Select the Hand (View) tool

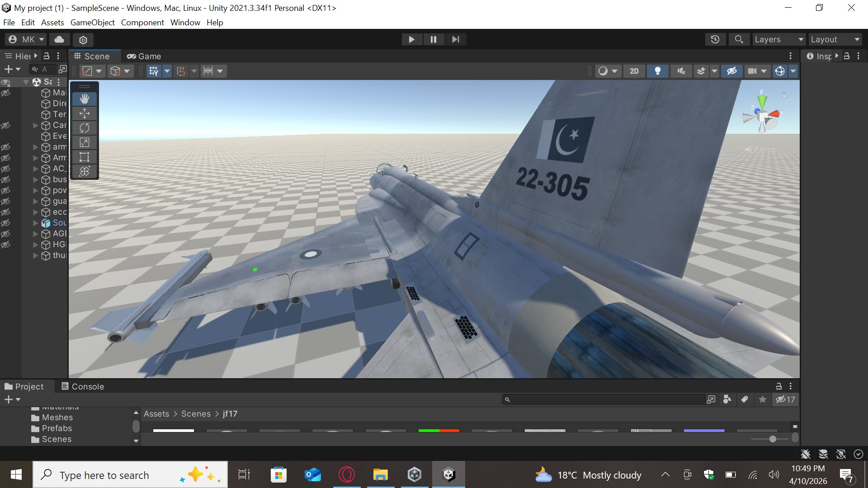coord(85,99)
